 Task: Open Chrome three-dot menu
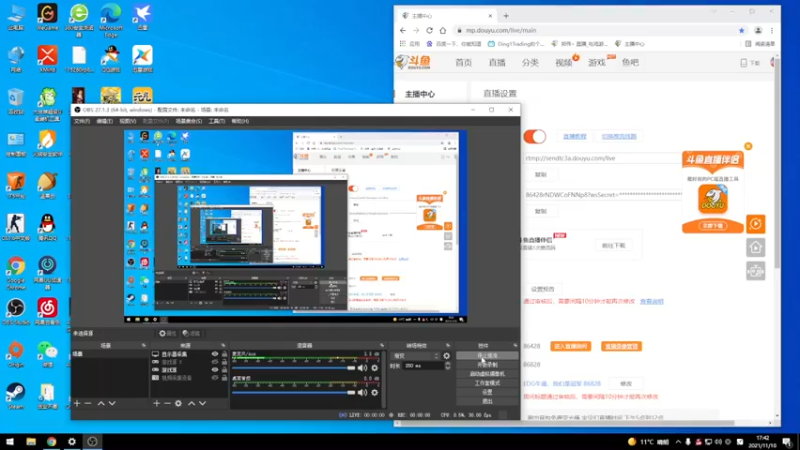[x=772, y=31]
